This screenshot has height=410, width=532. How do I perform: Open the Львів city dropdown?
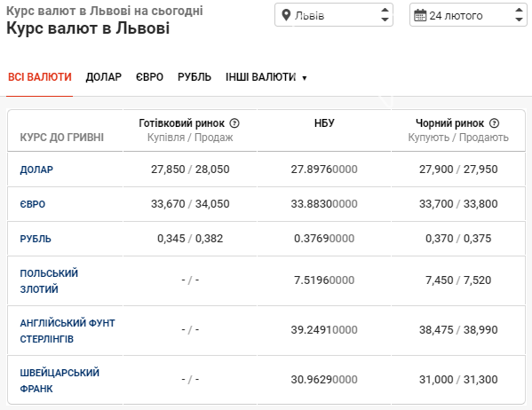click(x=334, y=15)
